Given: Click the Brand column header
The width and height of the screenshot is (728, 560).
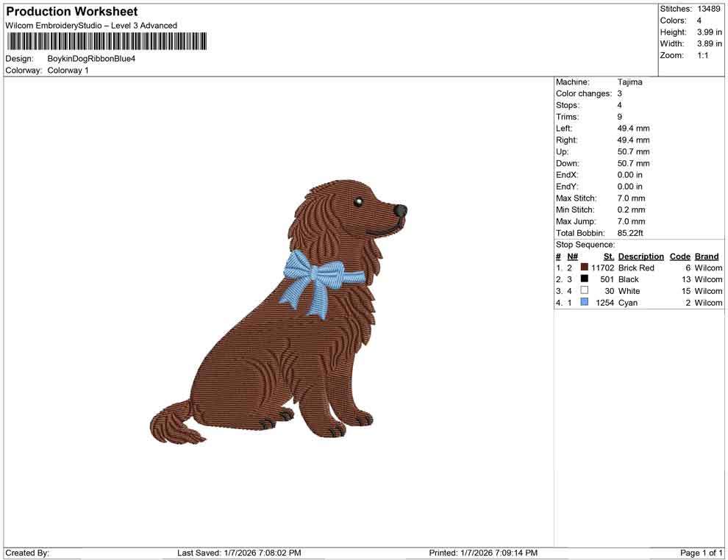Looking at the screenshot, I should pos(706,256).
